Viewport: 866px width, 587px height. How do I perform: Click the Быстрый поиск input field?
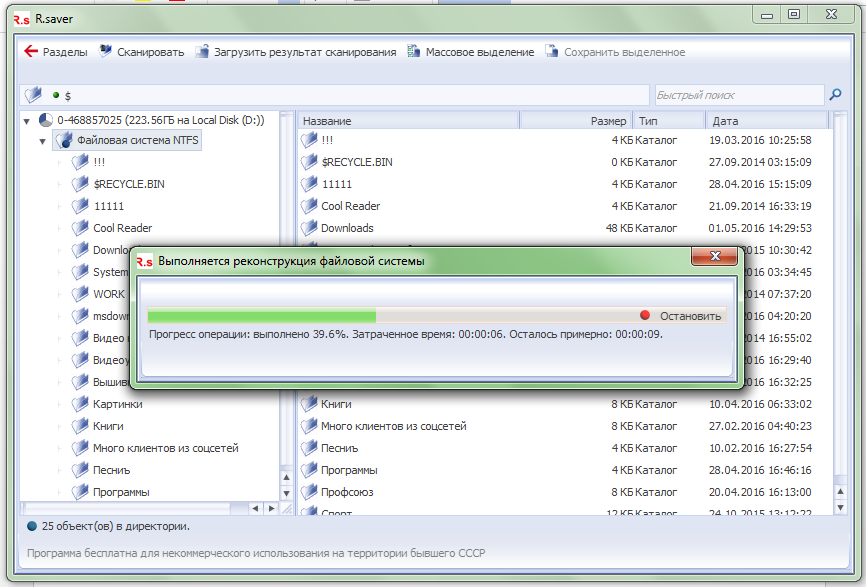738,95
